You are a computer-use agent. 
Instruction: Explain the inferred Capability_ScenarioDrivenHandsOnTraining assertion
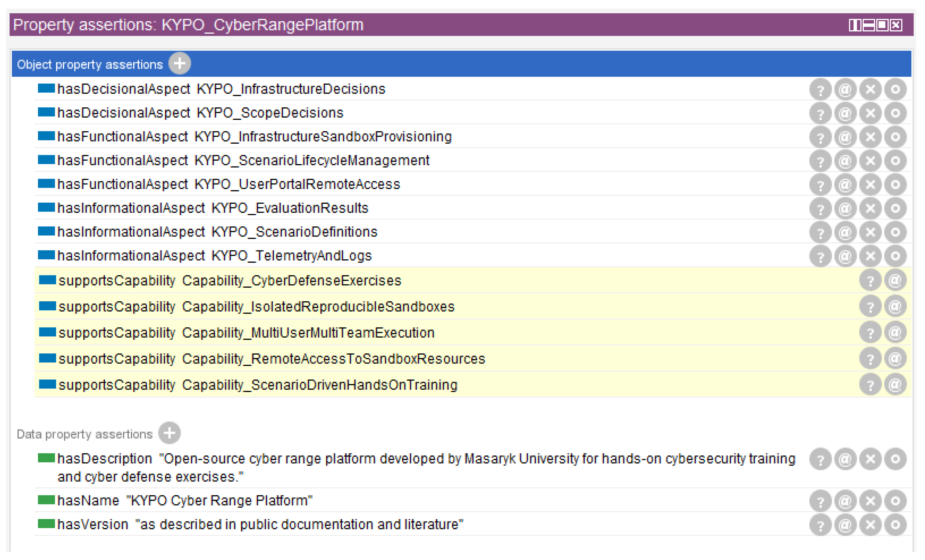click(x=871, y=385)
